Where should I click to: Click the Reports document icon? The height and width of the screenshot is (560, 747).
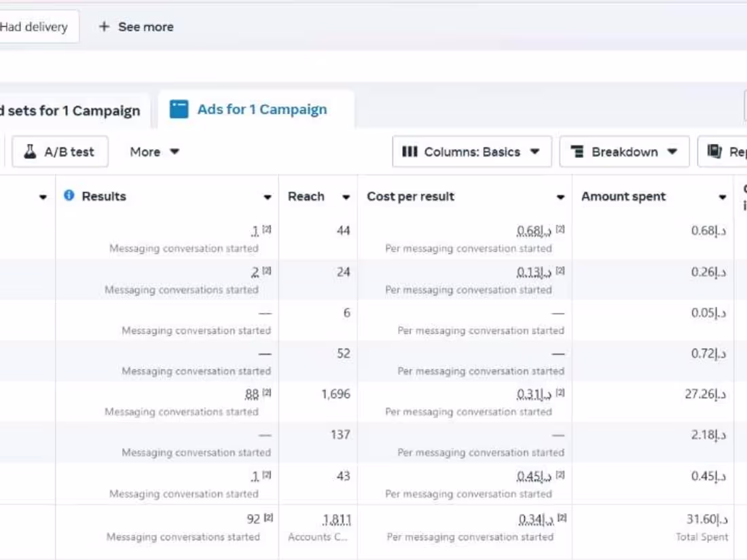pos(714,151)
